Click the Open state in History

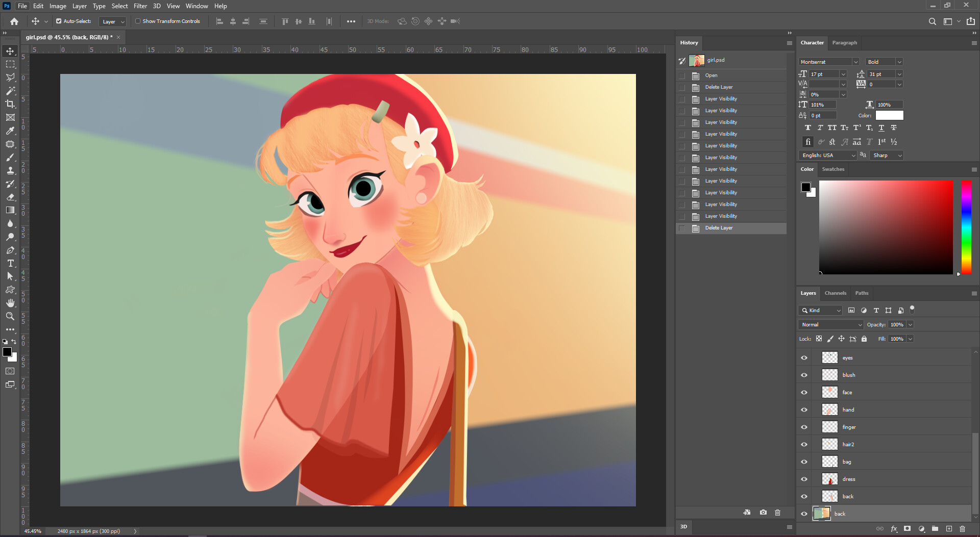coord(711,75)
